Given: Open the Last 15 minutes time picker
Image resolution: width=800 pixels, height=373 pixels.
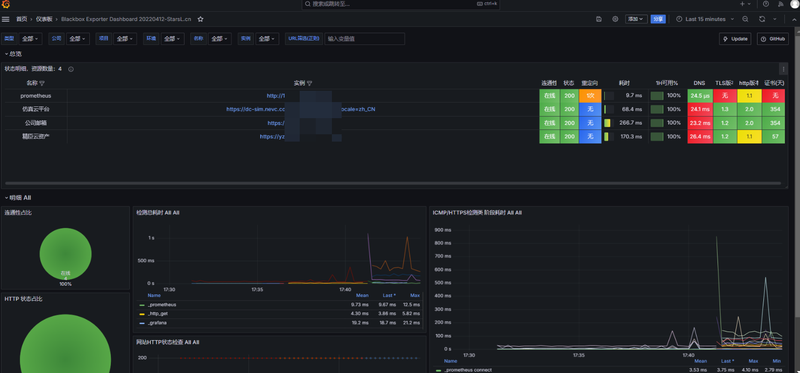Looking at the screenshot, I should 705,19.
